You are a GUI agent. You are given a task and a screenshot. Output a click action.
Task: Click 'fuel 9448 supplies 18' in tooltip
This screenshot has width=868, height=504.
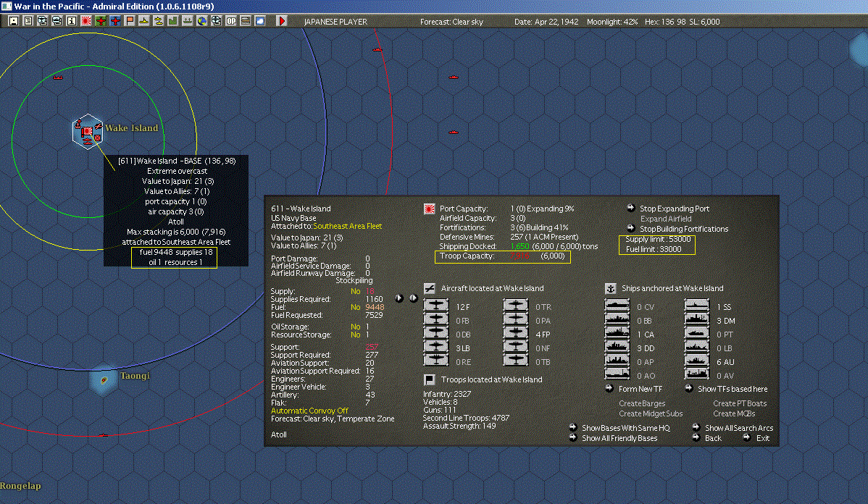(176, 252)
